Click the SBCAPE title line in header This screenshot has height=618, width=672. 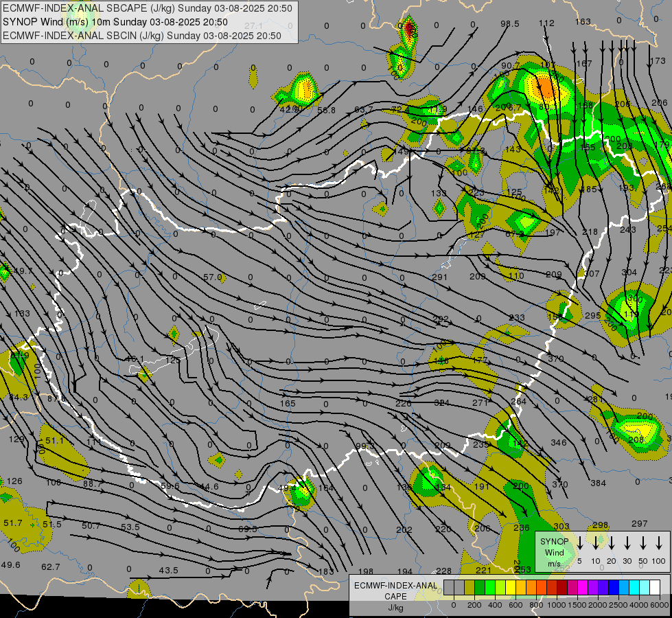coord(148,8)
